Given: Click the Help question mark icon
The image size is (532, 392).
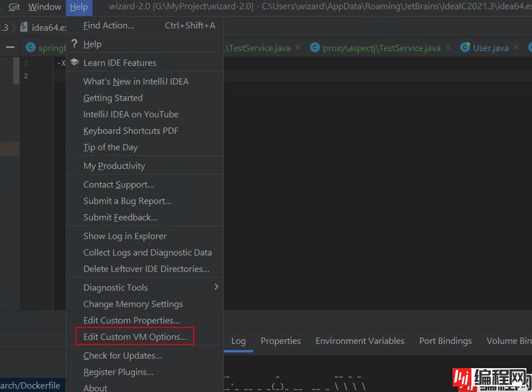Looking at the screenshot, I should click(74, 44).
